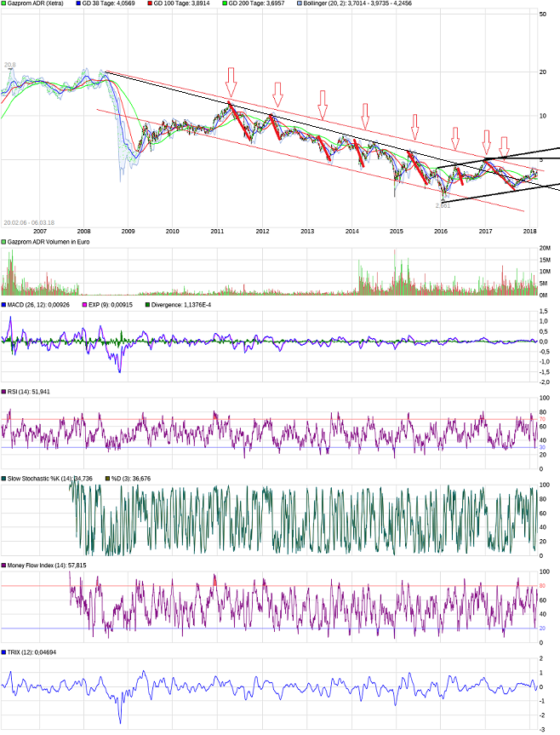The width and height of the screenshot is (560, 735).
Task: Click the 'Gazprom ADR Volumen in Euro' label
Action: point(49,242)
